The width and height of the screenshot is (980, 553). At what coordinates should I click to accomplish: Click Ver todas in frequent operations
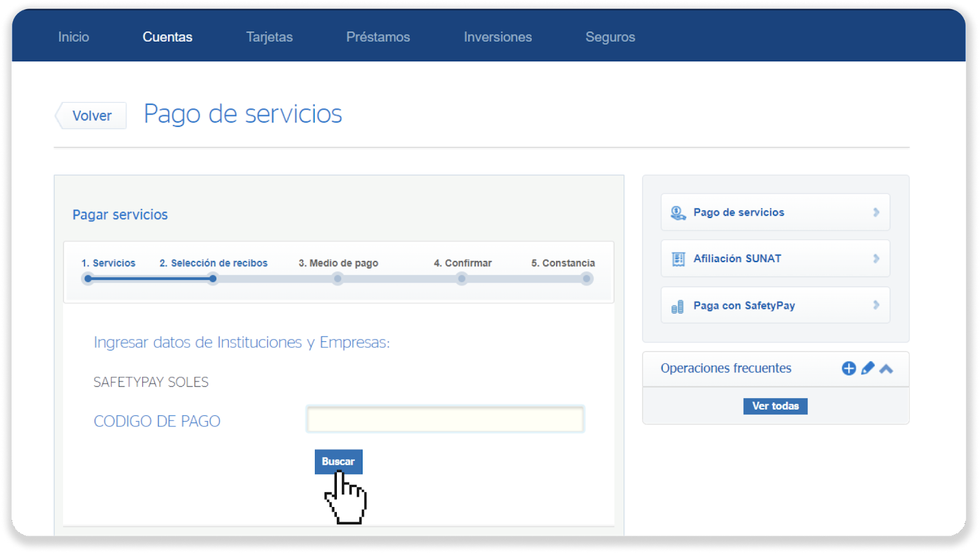[x=775, y=406]
